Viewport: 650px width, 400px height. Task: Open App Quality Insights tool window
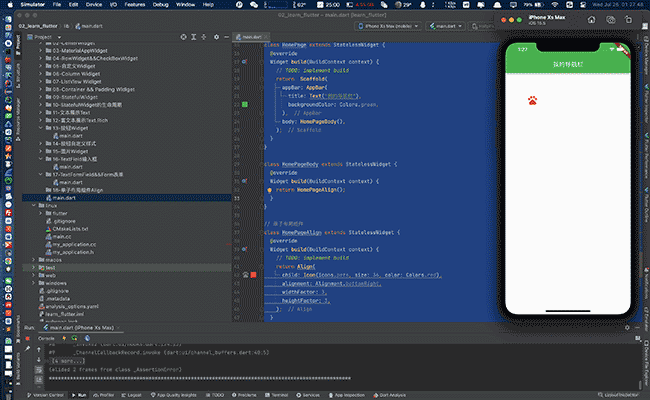[173, 395]
